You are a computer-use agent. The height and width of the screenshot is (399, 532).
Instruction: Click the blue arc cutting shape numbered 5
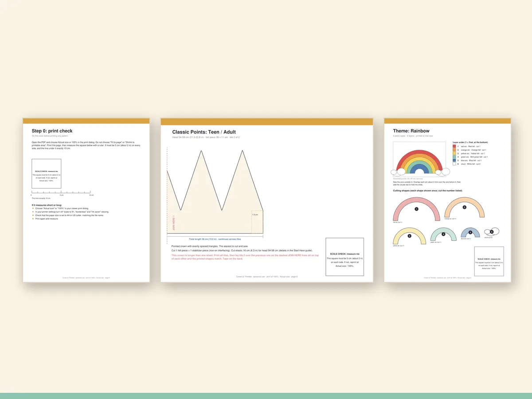click(x=470, y=232)
